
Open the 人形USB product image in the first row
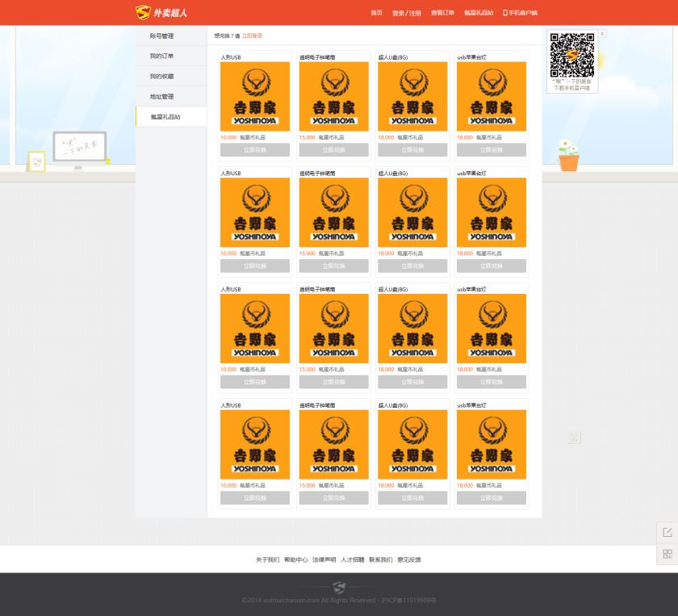coord(255,96)
